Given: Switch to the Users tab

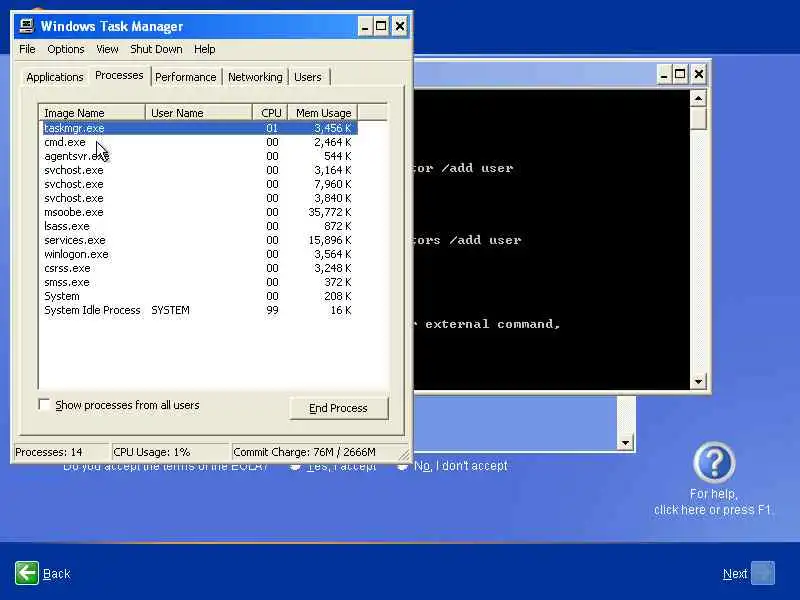Looking at the screenshot, I should (308, 77).
